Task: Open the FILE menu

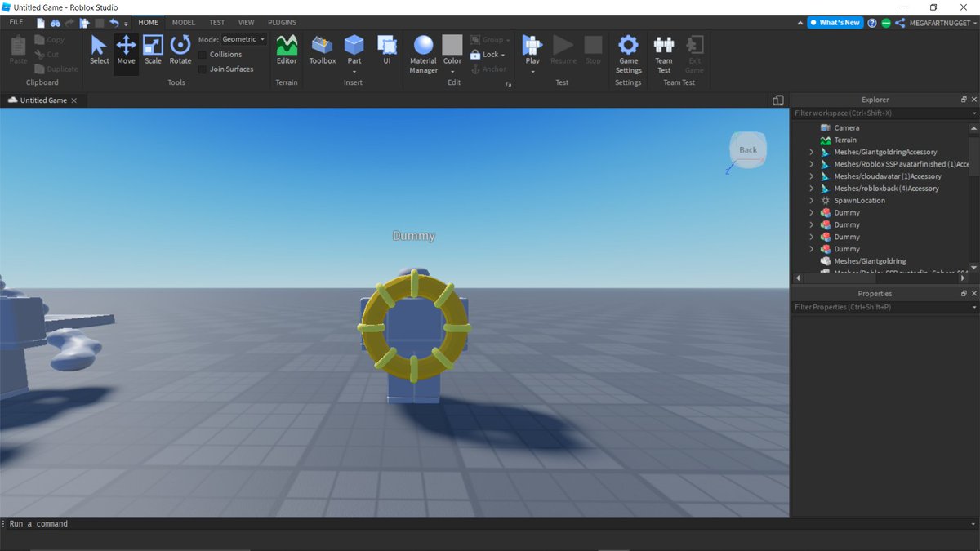Action: (x=16, y=23)
